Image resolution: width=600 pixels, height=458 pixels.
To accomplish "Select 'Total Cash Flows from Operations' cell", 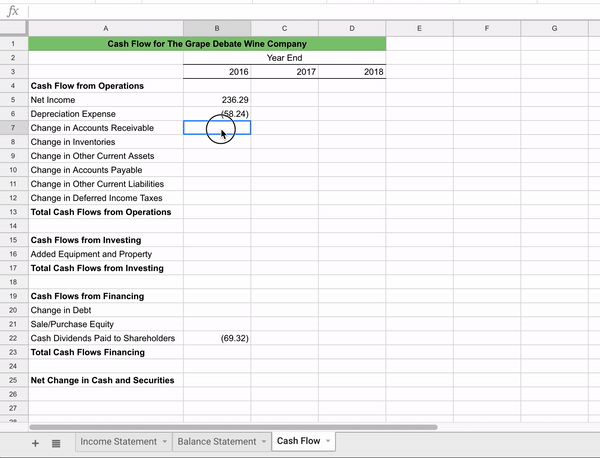I will coord(106,212).
